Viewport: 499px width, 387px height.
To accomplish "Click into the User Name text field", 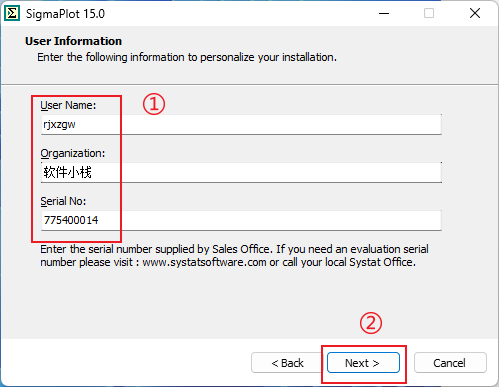I will click(x=241, y=125).
